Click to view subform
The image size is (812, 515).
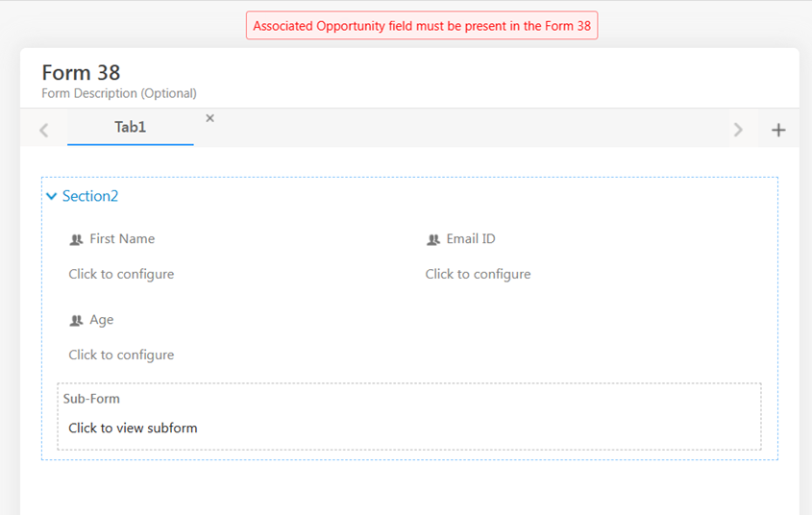click(133, 428)
